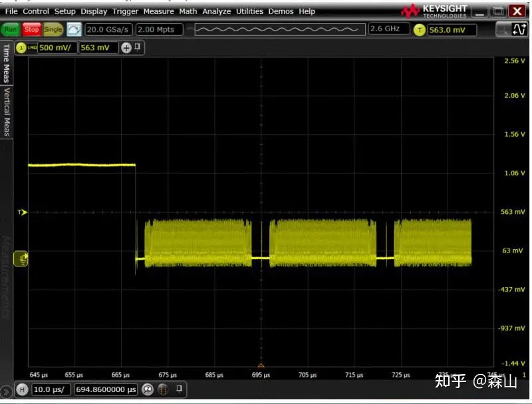Click the channel 563 mV offset field

pyautogui.click(x=98, y=48)
